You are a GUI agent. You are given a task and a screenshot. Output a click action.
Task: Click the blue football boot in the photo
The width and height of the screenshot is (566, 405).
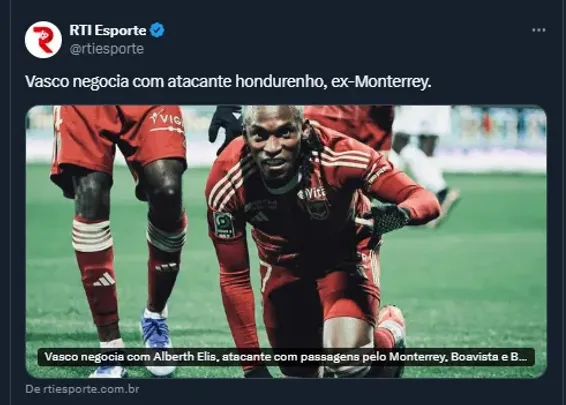click(155, 331)
